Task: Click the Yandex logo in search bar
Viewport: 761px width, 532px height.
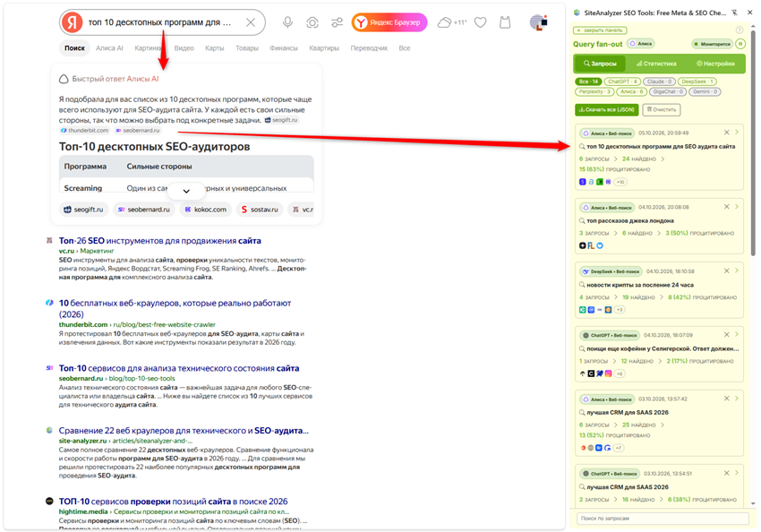Action: (72, 22)
